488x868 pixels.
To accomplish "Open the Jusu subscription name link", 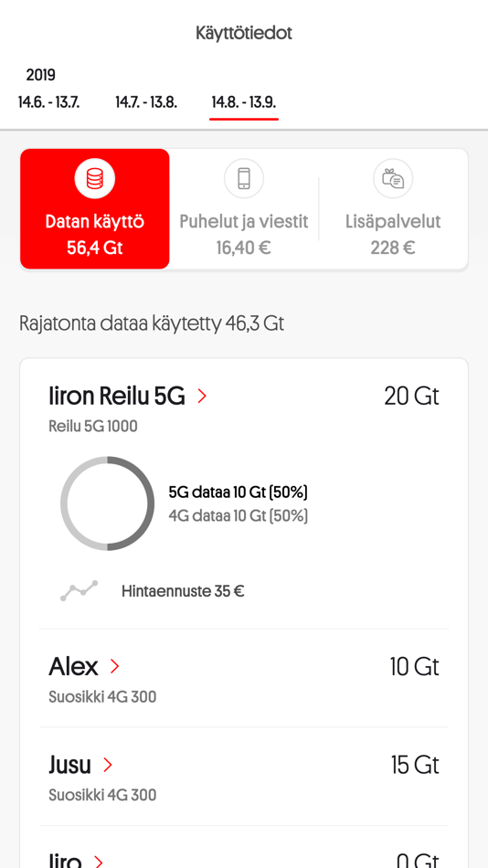I will point(69,765).
